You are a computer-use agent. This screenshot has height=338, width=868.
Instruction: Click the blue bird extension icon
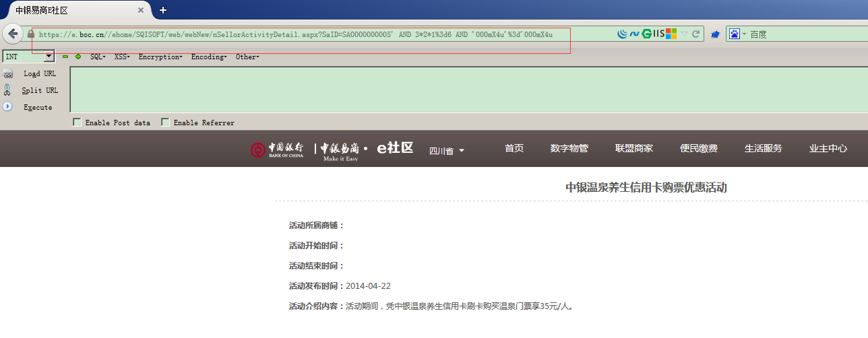[715, 34]
